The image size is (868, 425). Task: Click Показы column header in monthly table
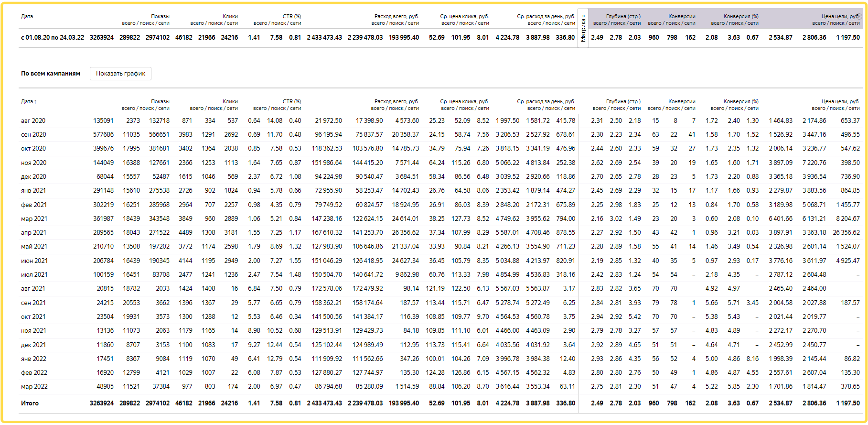click(160, 101)
